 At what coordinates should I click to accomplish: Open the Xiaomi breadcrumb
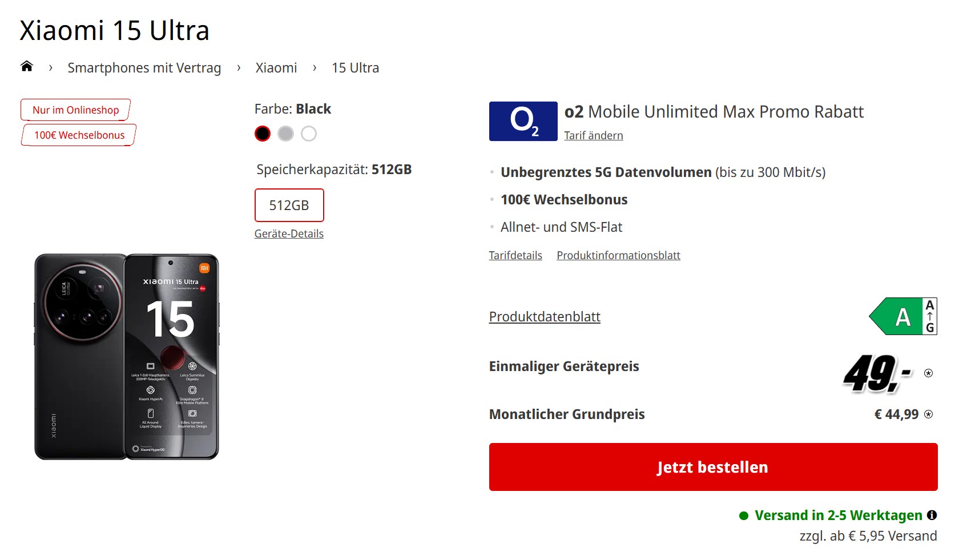(276, 68)
